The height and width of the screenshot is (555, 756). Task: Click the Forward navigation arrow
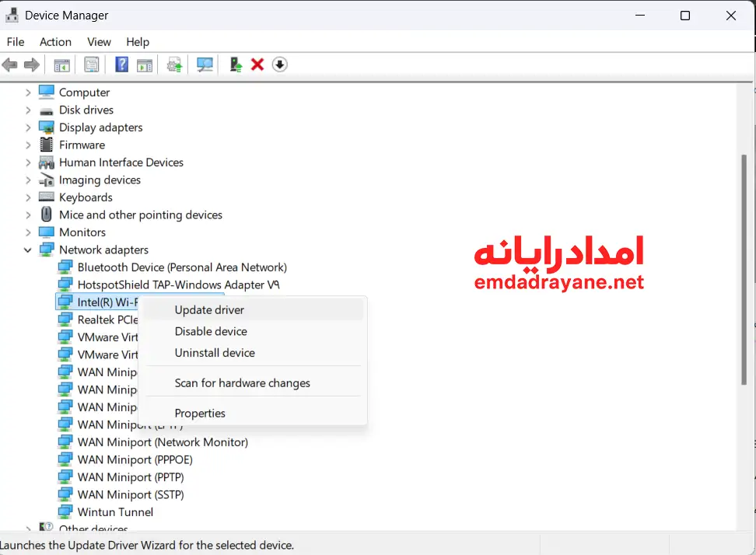click(32, 65)
